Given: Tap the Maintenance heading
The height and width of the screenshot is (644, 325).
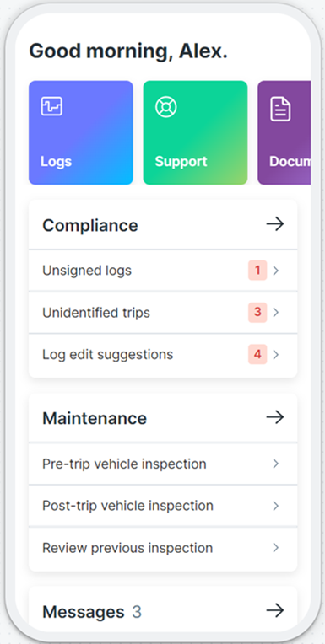Looking at the screenshot, I should click(x=95, y=419).
